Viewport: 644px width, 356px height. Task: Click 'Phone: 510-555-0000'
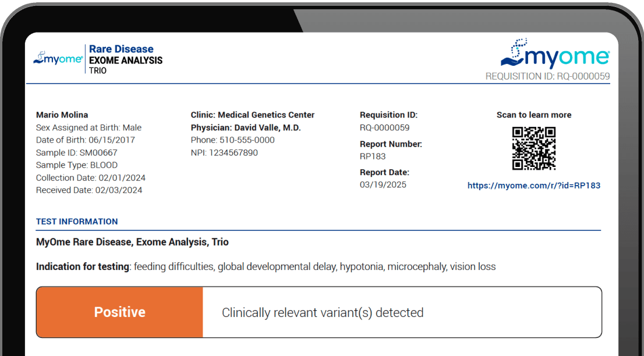tap(232, 140)
